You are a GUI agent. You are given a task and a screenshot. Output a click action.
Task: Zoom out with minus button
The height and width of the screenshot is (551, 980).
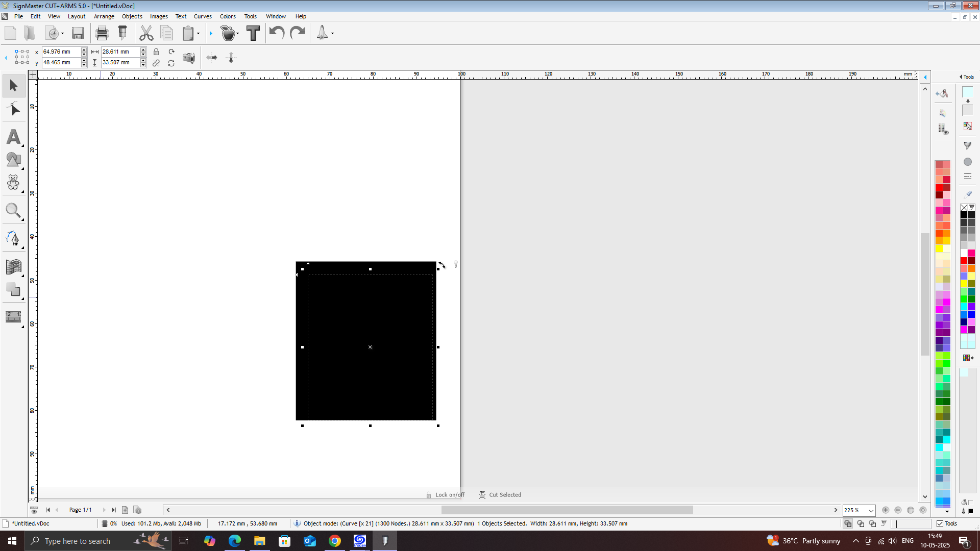pos(898,510)
